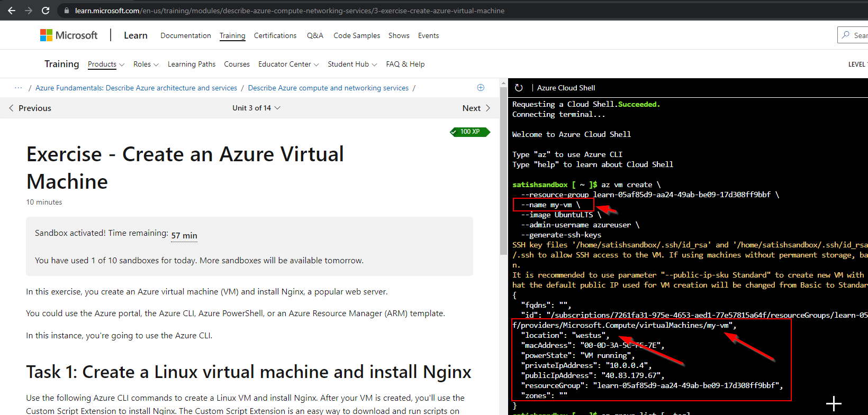Click the '--generate-ssh-keys' terminal line
868x415 pixels.
click(x=561, y=235)
